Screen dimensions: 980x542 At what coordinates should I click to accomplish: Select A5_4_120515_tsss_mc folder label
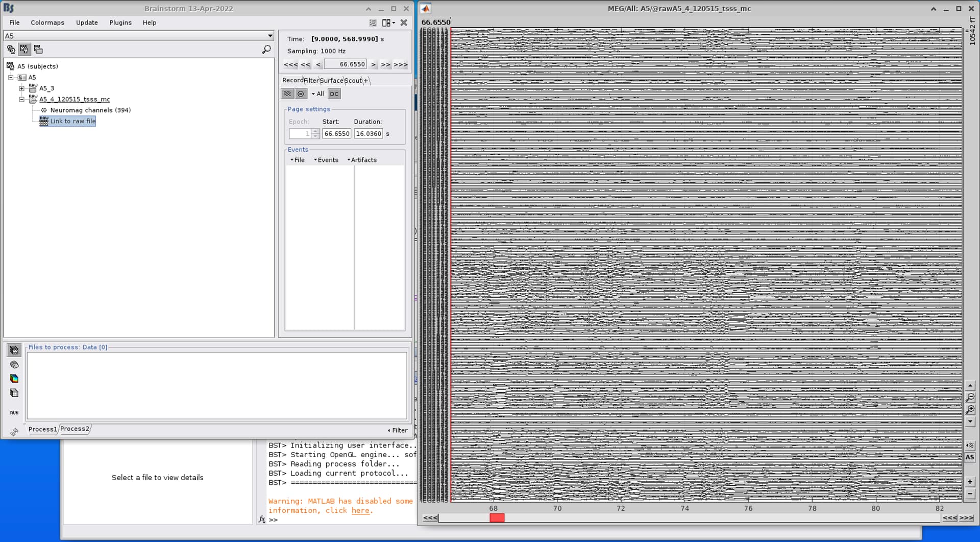click(x=75, y=100)
